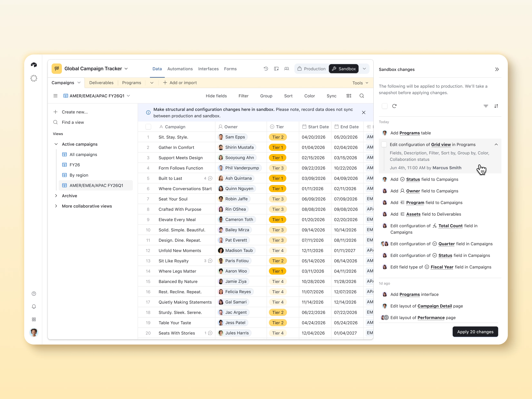The height and width of the screenshot is (399, 532).
Task: Switch to the Automations tab
Action: pos(180,69)
